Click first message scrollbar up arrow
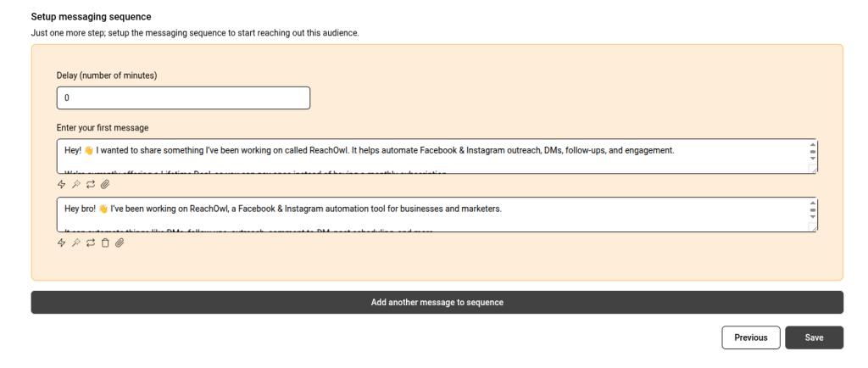Image resolution: width=868 pixels, height=368 pixels. click(x=813, y=144)
